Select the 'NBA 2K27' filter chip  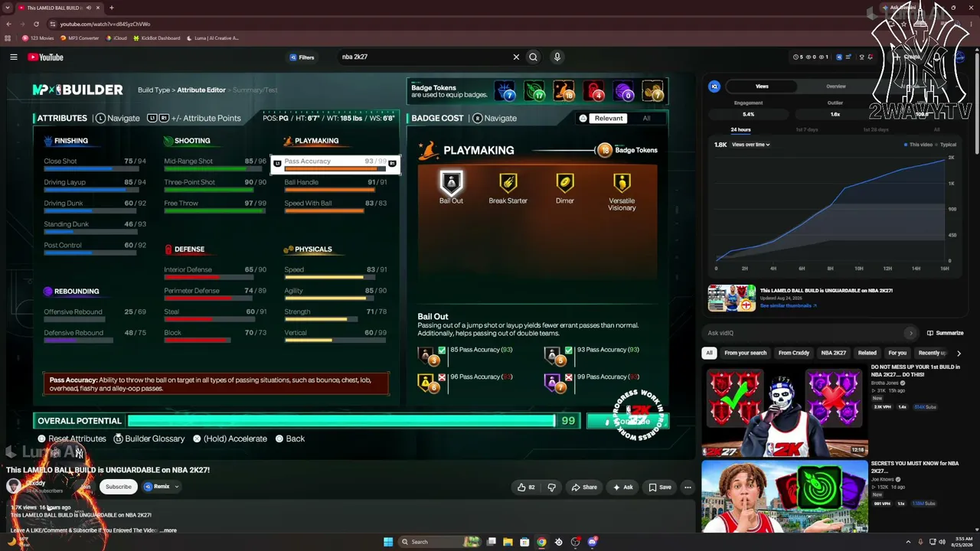click(x=834, y=353)
